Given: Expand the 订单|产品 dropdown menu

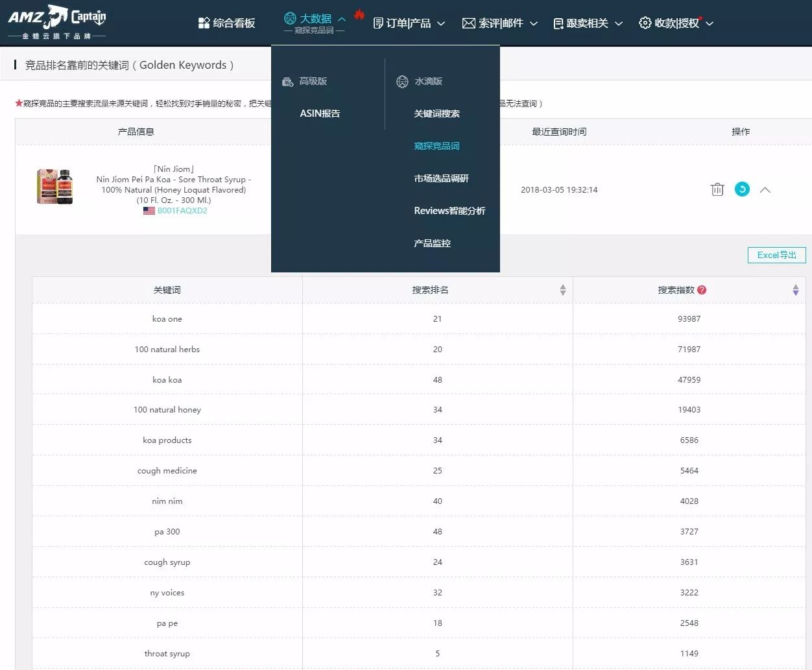Looking at the screenshot, I should 409,23.
